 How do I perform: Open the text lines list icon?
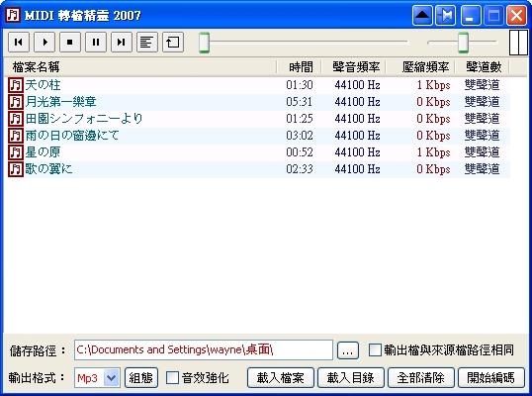click(x=147, y=43)
